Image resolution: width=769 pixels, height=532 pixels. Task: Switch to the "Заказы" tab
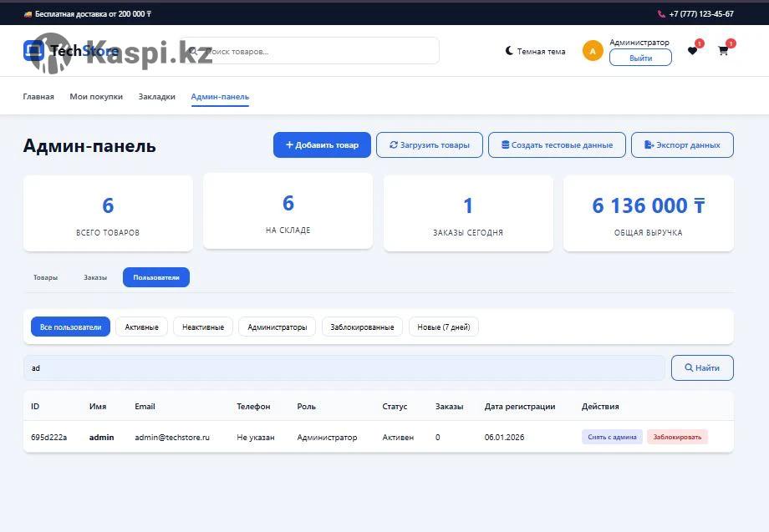coord(95,277)
